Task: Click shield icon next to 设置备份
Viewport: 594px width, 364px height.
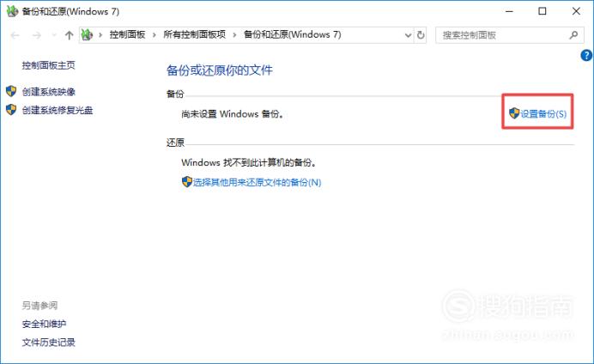Action: coord(514,112)
